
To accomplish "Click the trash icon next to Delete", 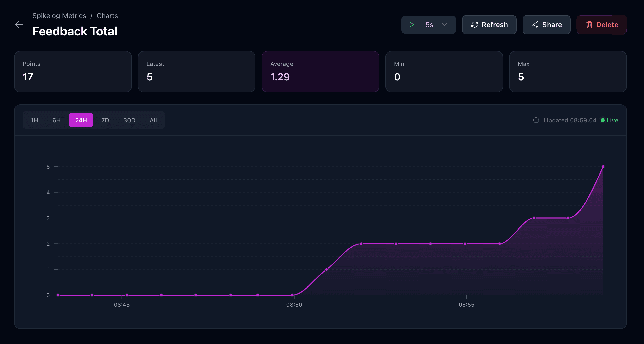I will [589, 24].
